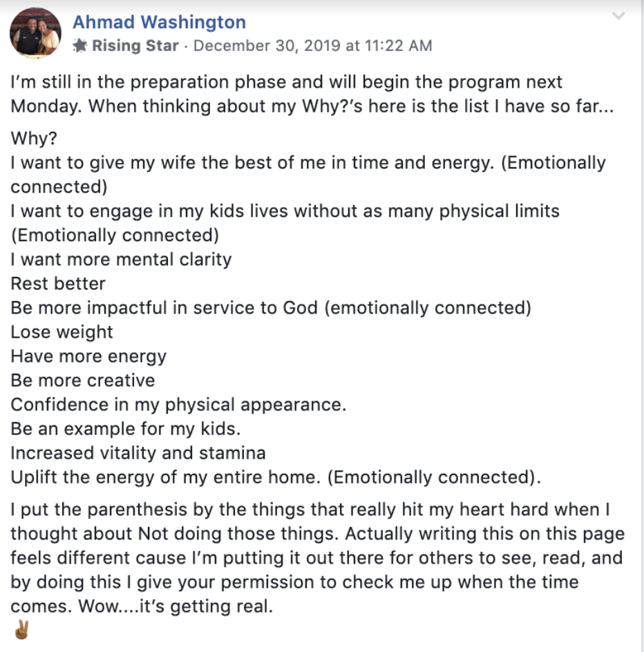Open Ahmad Washington's profile name link
Screen dimensions: 644x652
point(160,22)
